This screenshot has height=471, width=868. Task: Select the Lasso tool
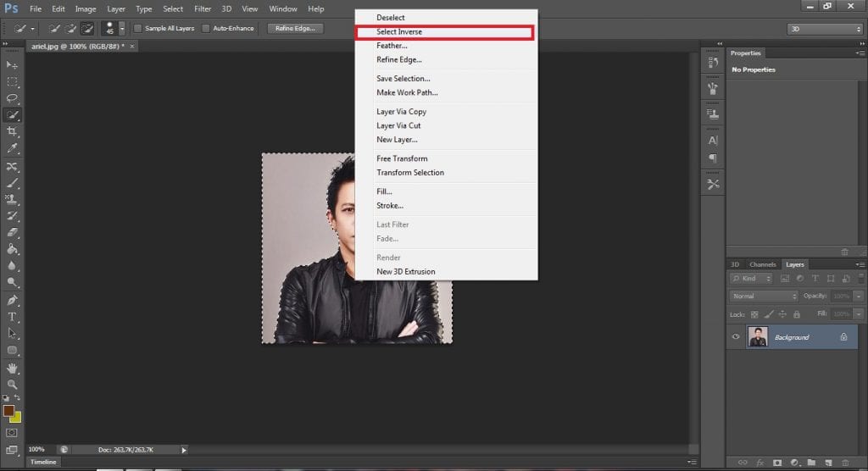[x=12, y=98]
